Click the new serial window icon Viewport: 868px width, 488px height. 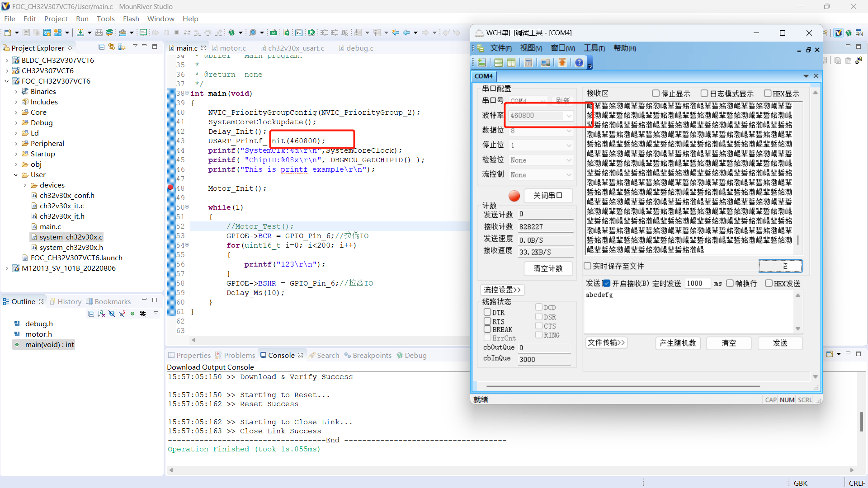click(482, 62)
